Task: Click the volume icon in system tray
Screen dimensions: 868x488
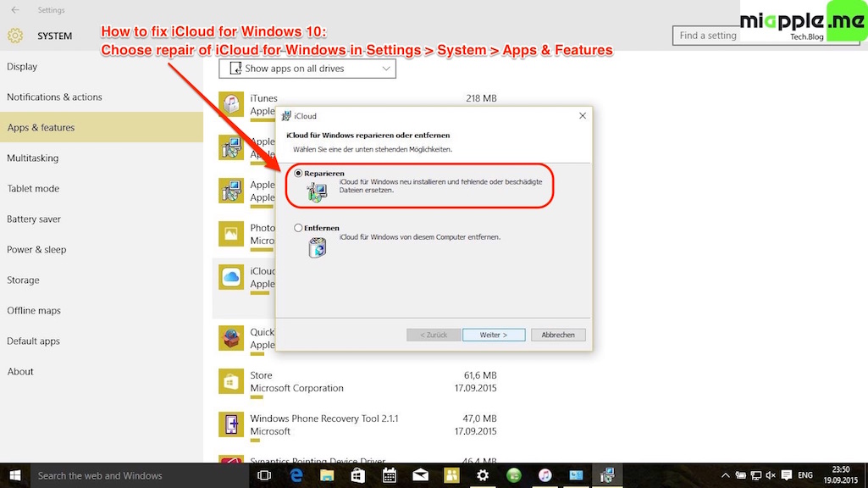Action: coord(771,475)
